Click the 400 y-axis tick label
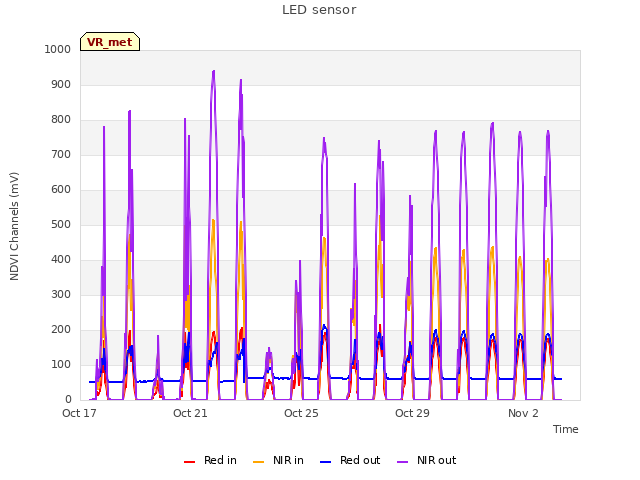 (x=61, y=260)
